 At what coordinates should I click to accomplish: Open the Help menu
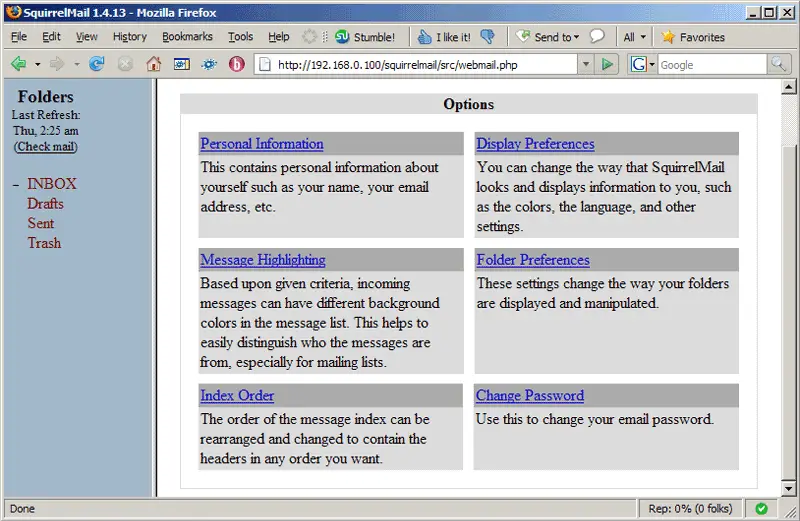279,37
